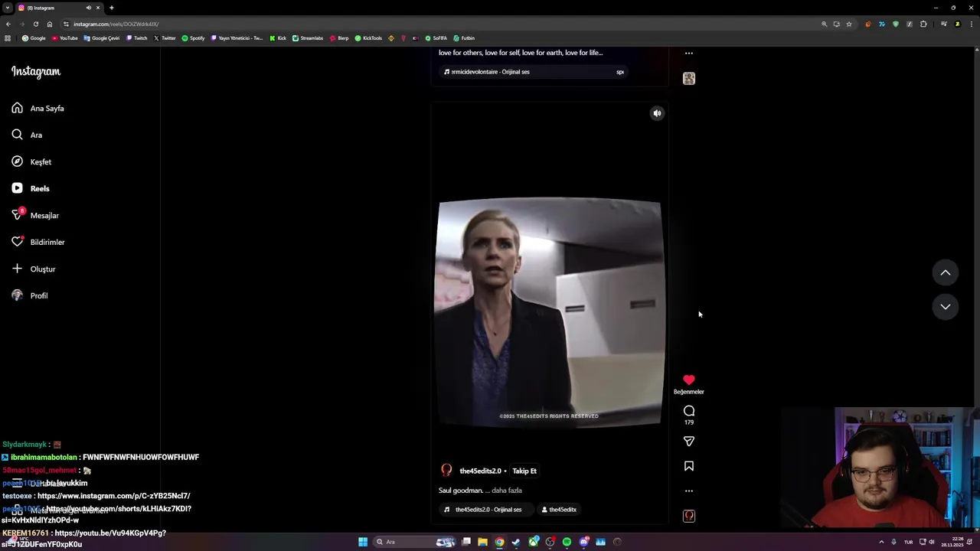Open Keşfet in Instagram sidebar

[32, 161]
